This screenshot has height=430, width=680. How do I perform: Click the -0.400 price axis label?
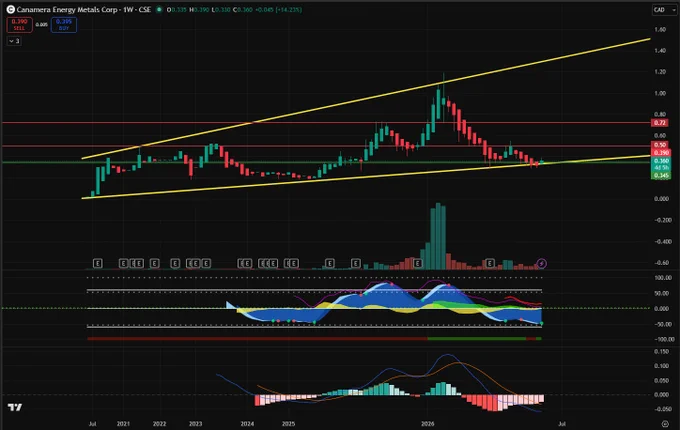coord(662,241)
